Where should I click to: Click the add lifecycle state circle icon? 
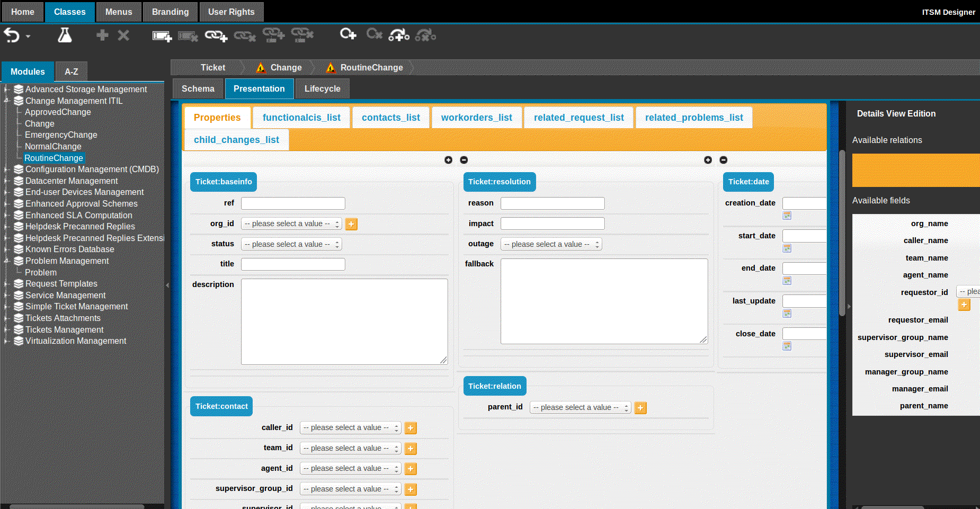coord(348,34)
